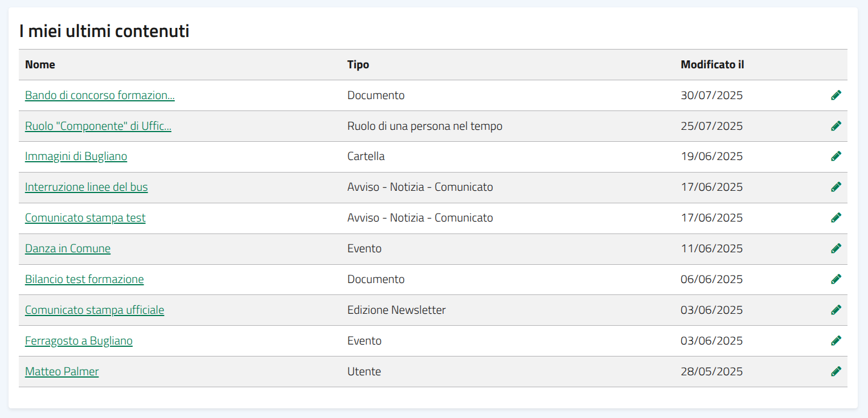Click the edit pencil for Ruolo "Componente" row
The height and width of the screenshot is (418, 868).
point(836,126)
